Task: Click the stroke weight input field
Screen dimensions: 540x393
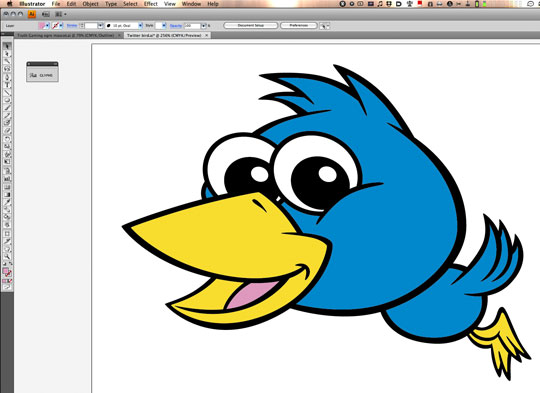Action: [x=91, y=25]
